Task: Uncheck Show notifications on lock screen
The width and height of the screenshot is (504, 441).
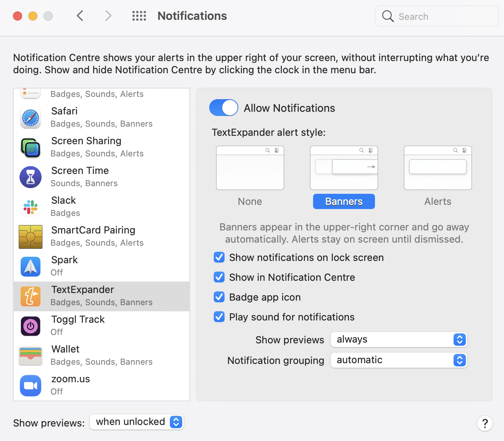Action: [x=219, y=258]
